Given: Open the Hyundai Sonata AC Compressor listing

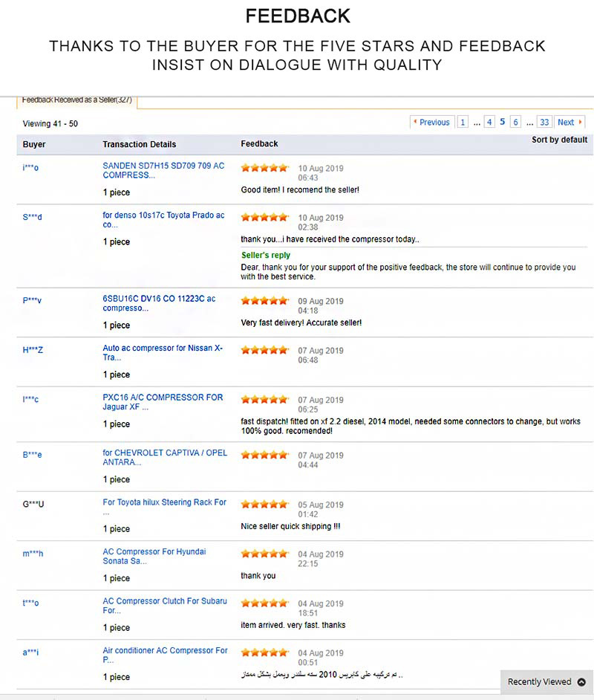Looking at the screenshot, I should click(154, 557).
